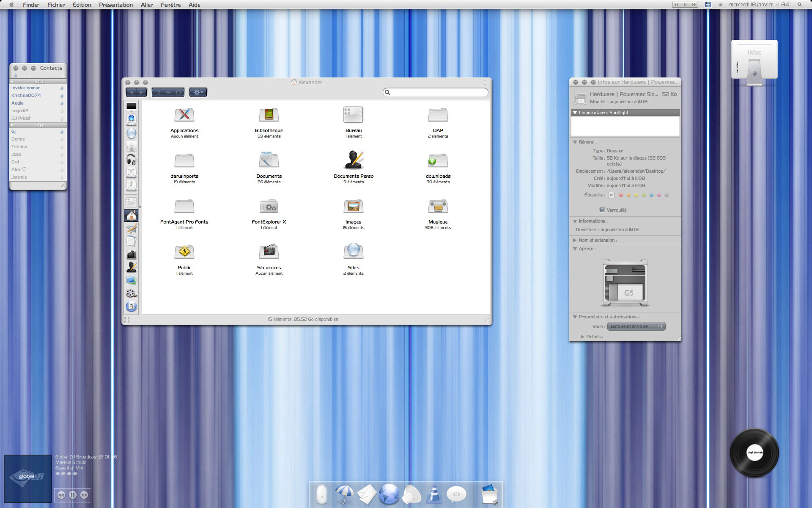Open the Aller menu
The width and height of the screenshot is (812, 508).
(x=147, y=5)
